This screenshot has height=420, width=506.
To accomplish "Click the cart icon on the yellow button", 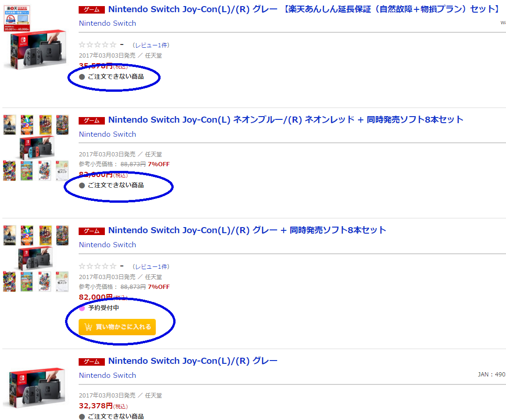I will coord(88,327).
